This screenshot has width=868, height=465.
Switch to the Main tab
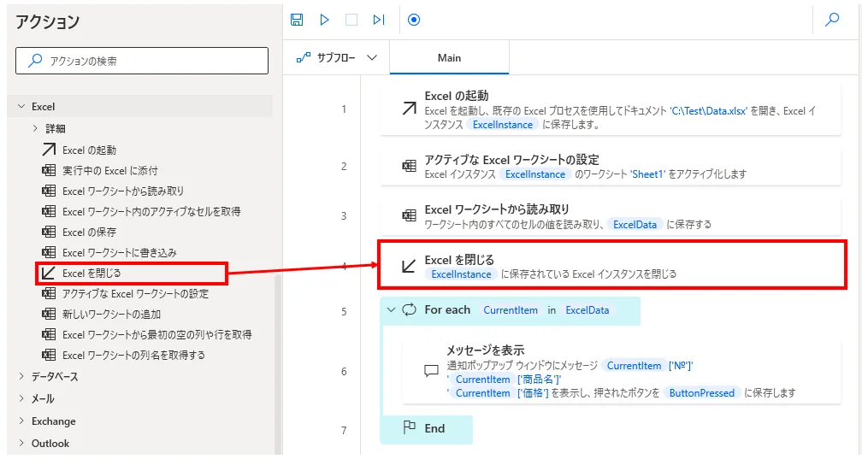pos(449,58)
